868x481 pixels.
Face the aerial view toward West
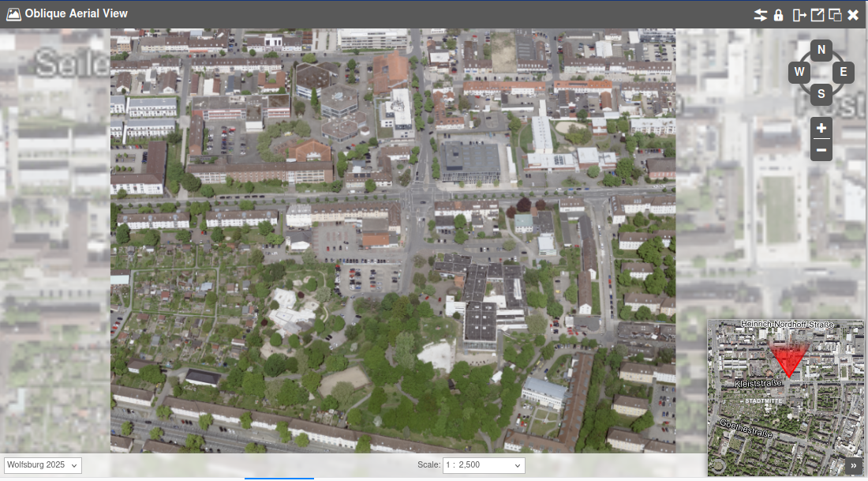point(799,73)
